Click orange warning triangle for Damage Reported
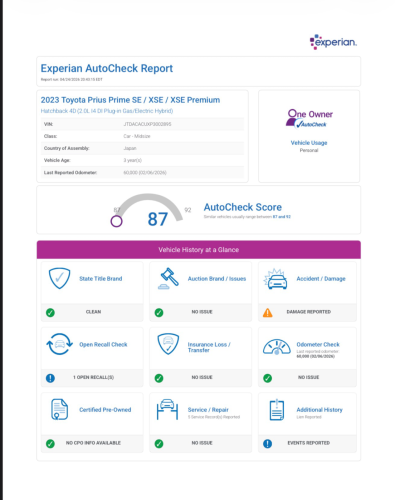This screenshot has height=500, width=395. click(x=268, y=313)
